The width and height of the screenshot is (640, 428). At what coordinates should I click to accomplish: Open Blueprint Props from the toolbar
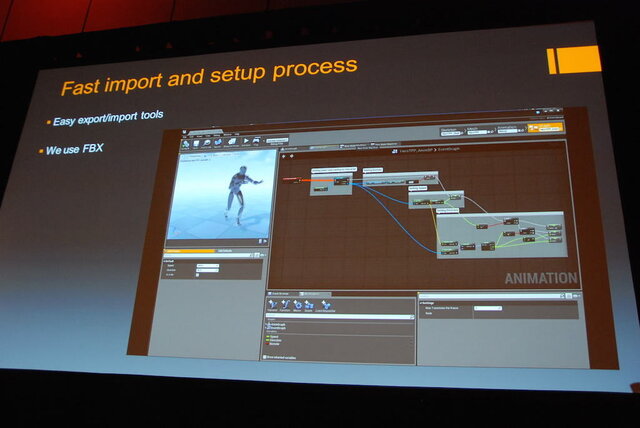point(232,142)
